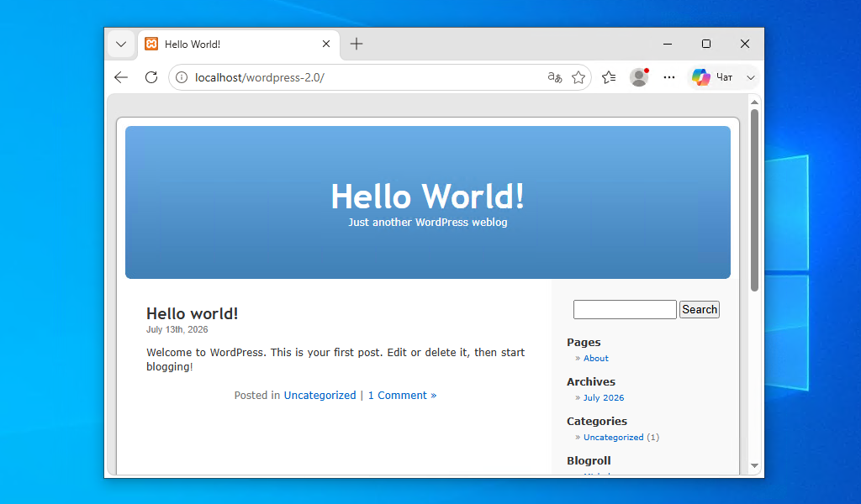Minimize the browser window
This screenshot has width=861, height=504.
pyautogui.click(x=668, y=44)
